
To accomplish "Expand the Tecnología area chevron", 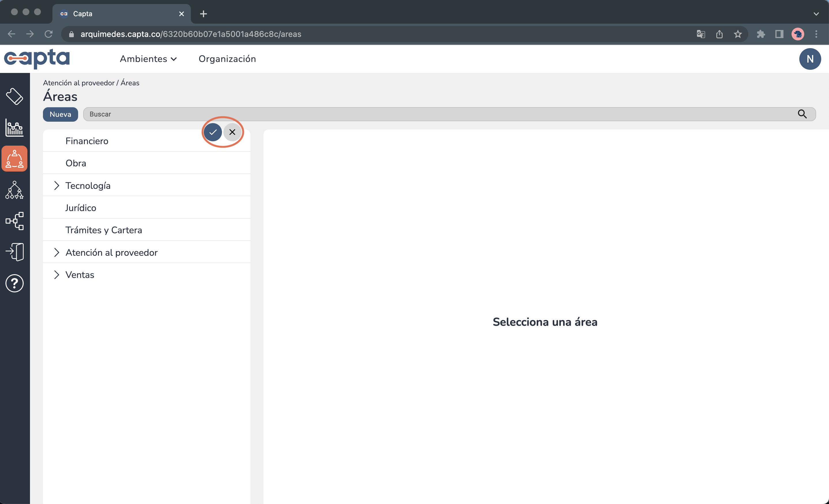I will coord(56,185).
